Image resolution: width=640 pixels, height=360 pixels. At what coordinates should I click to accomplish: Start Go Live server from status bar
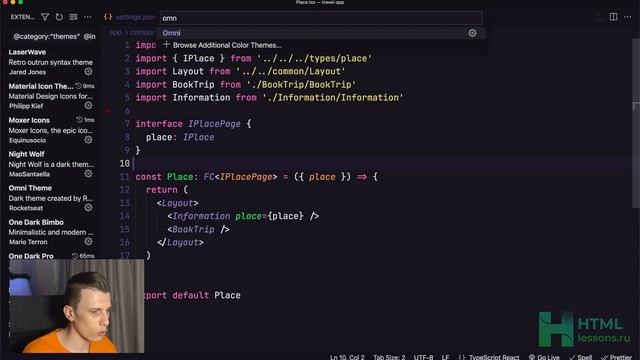tap(544, 357)
